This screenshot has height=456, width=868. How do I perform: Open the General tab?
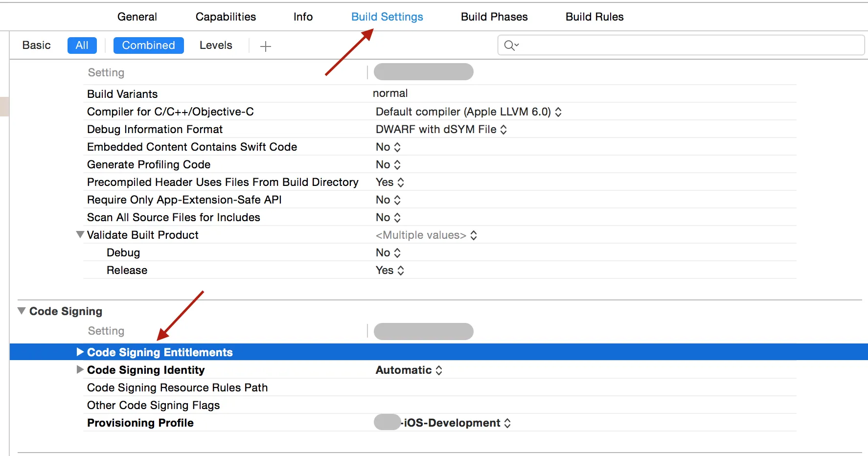[x=137, y=17]
